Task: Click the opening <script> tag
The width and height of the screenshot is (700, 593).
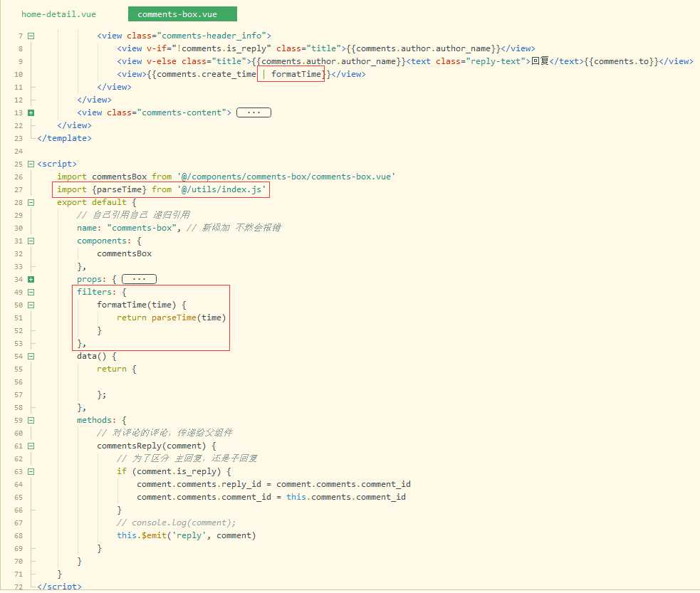Action: pyautogui.click(x=57, y=164)
